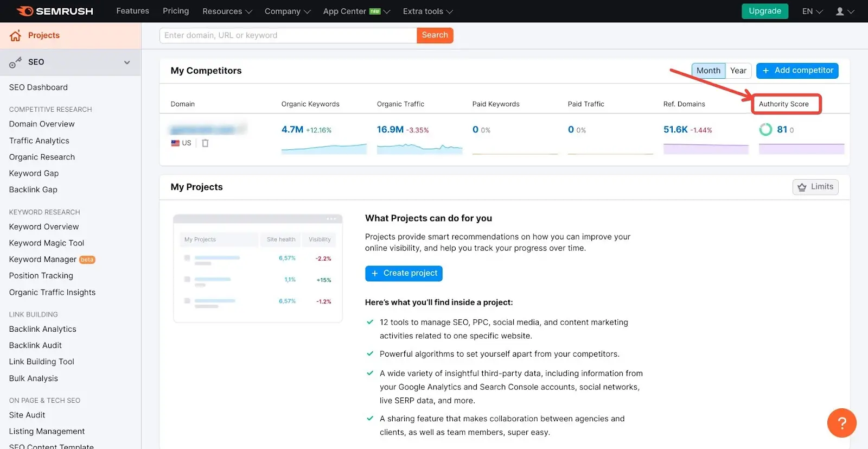Viewport: 868px width, 449px height.
Task: Click the Semrush logo
Action: click(55, 11)
